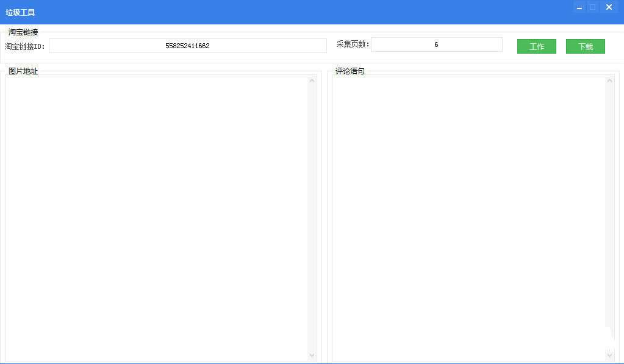The image size is (624, 364).
Task: Click inside the 淘宝链接ID input field
Action: [187, 45]
